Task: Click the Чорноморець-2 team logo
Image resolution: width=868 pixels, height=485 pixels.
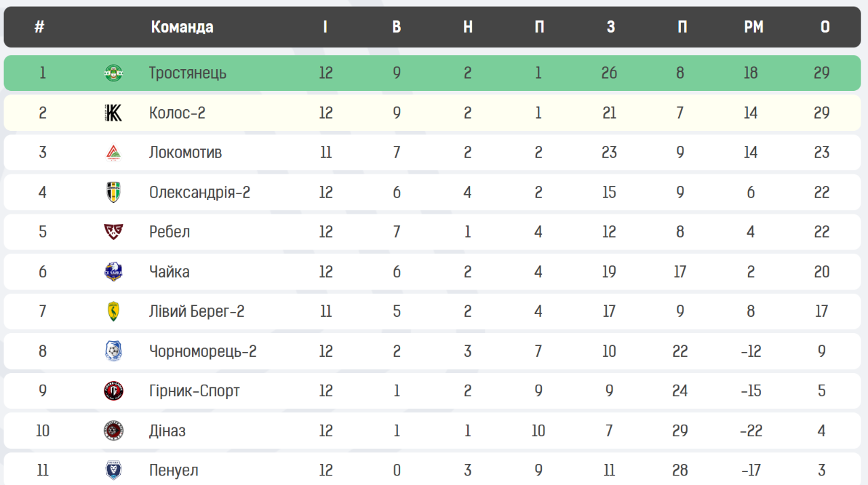Action: pyautogui.click(x=113, y=351)
